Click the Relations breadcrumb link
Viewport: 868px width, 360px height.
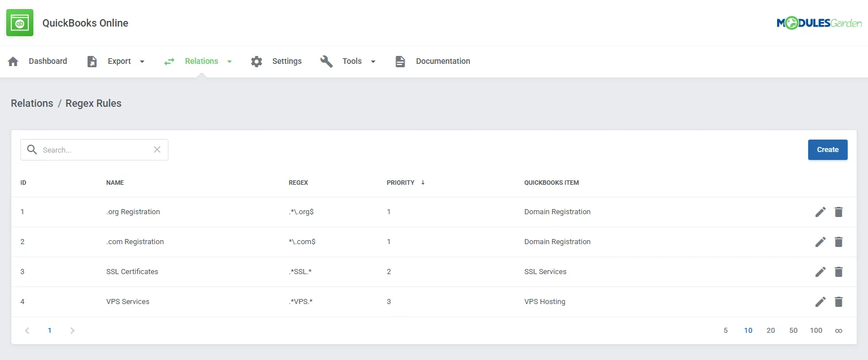coord(32,103)
